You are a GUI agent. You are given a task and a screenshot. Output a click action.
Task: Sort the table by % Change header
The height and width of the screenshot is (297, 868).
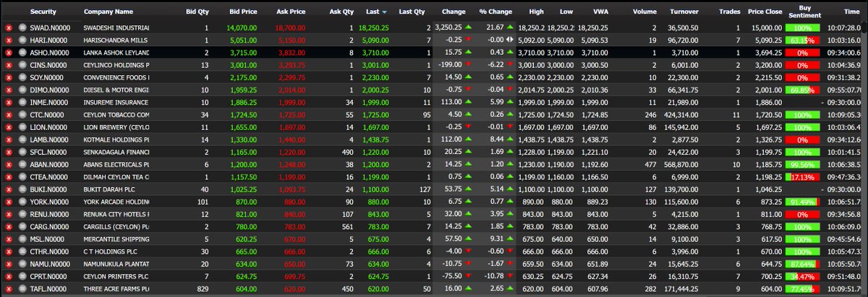tap(495, 12)
